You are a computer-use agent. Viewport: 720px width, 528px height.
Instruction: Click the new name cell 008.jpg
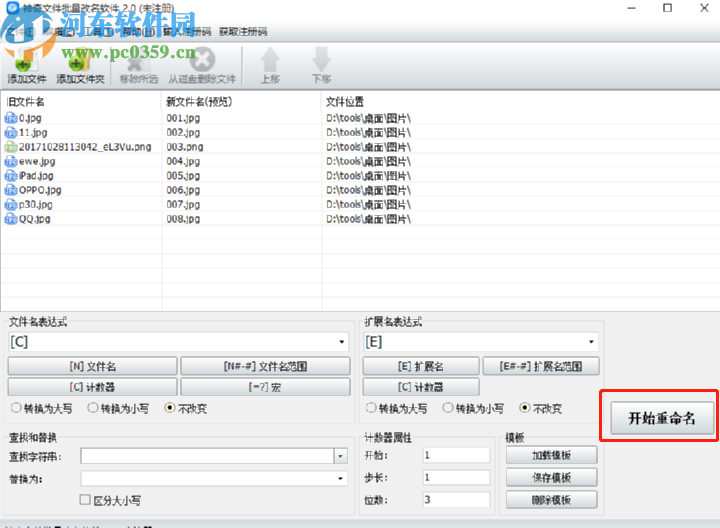pos(183,219)
